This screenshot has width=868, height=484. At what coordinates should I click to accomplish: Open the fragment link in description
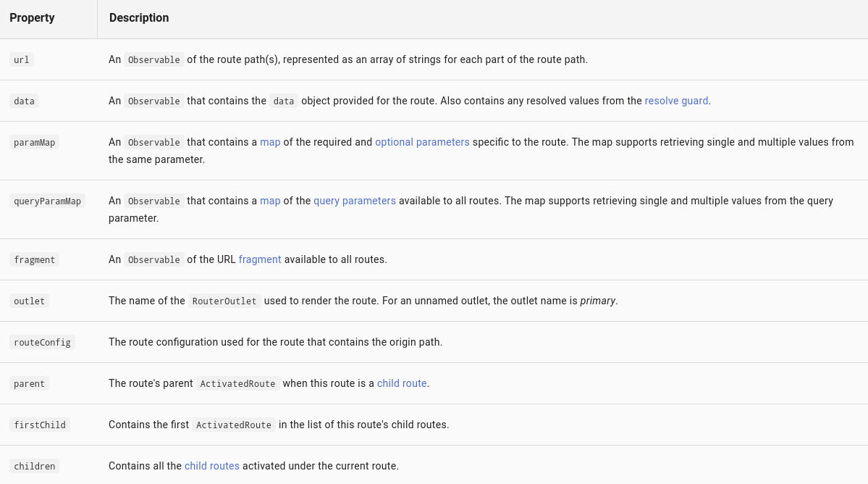tap(260, 259)
